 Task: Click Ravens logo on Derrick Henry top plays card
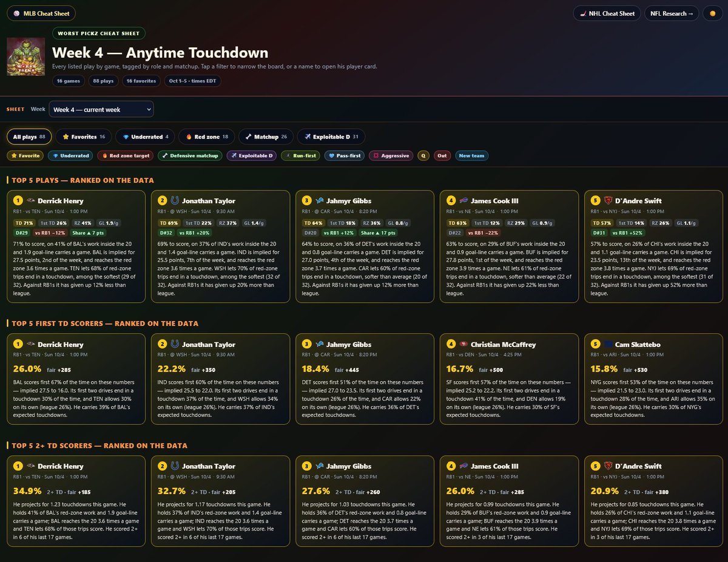[x=30, y=201]
